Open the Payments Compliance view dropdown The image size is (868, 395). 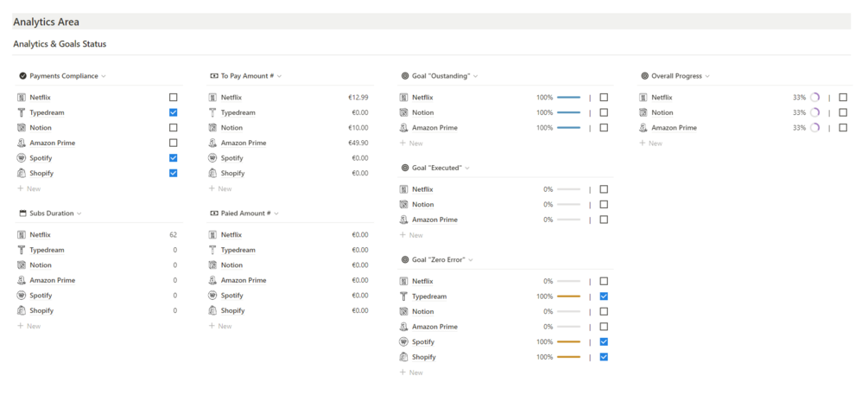click(104, 76)
